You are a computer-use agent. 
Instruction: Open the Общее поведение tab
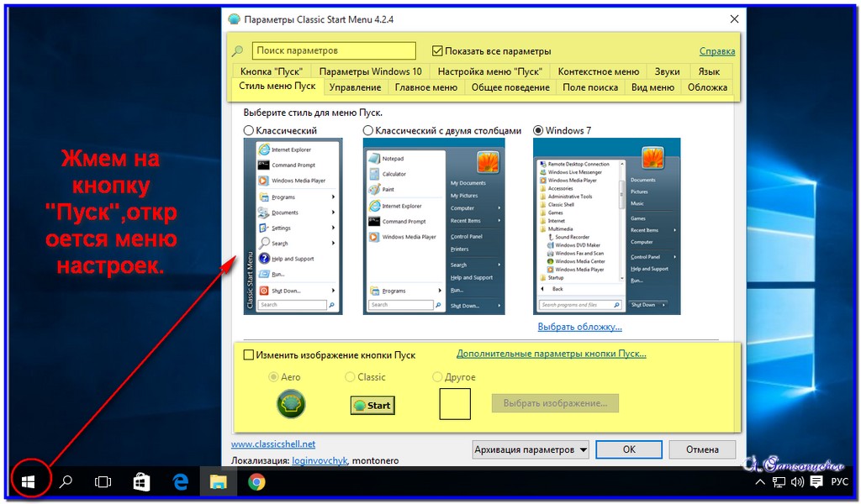(x=510, y=87)
